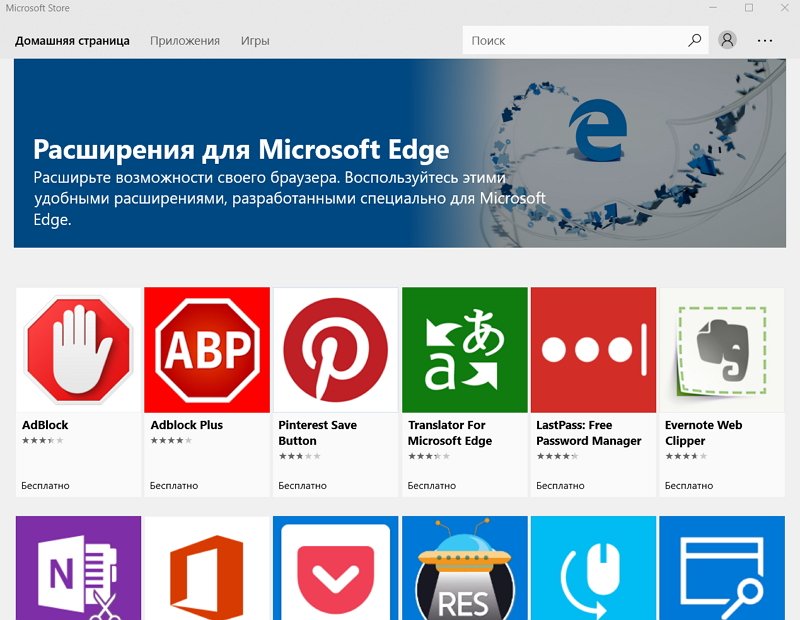Image resolution: width=800 pixels, height=620 pixels.
Task: Select the Evernote Web Clipper elephant icon
Action: [722, 350]
